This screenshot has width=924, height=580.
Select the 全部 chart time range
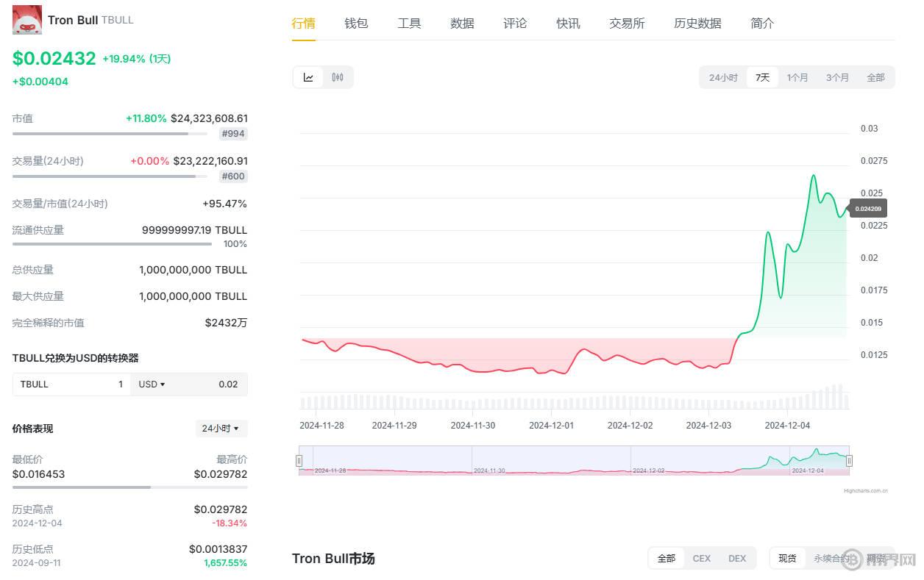[875, 77]
